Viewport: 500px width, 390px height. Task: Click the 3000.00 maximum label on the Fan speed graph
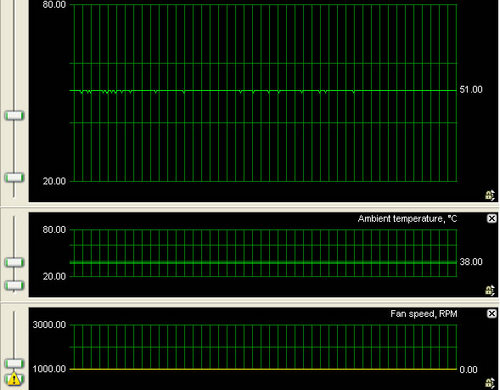49,325
